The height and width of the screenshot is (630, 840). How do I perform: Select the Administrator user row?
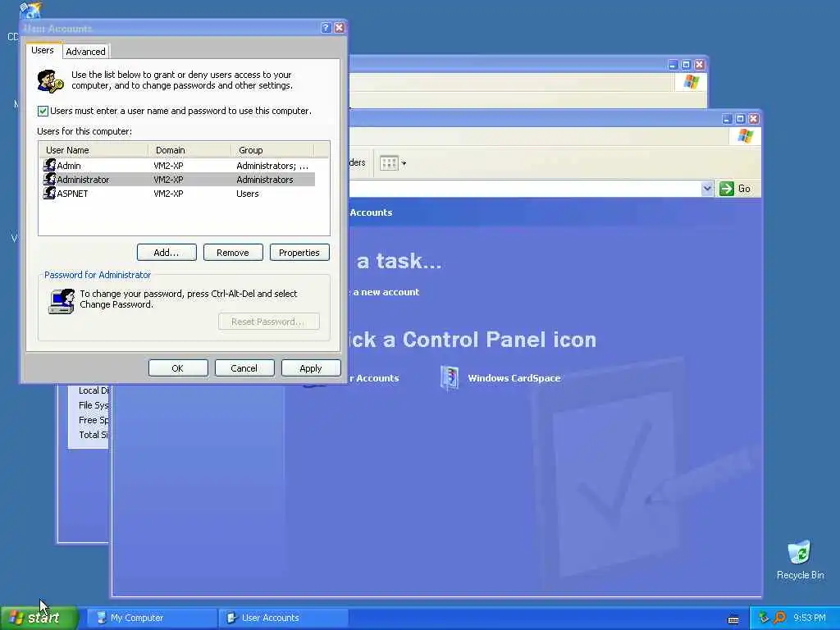point(179,180)
